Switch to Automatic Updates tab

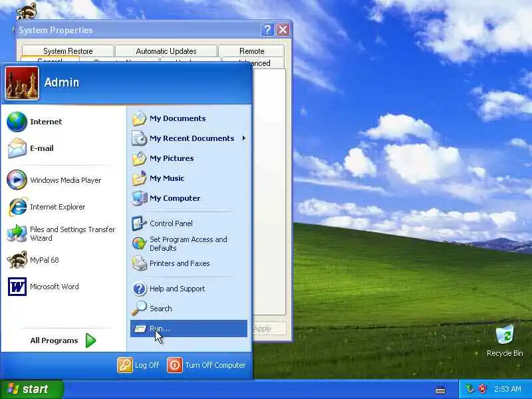click(166, 51)
